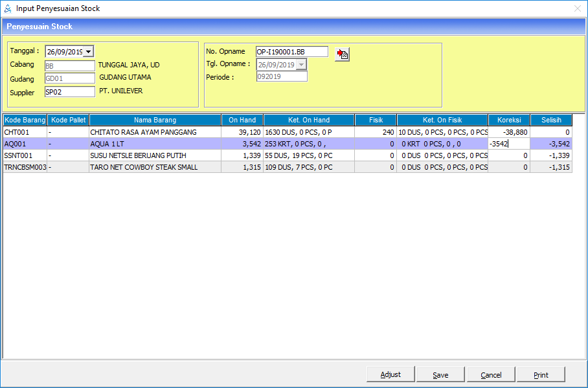
Task: Select the CHT001 row item code
Action: tap(25, 132)
